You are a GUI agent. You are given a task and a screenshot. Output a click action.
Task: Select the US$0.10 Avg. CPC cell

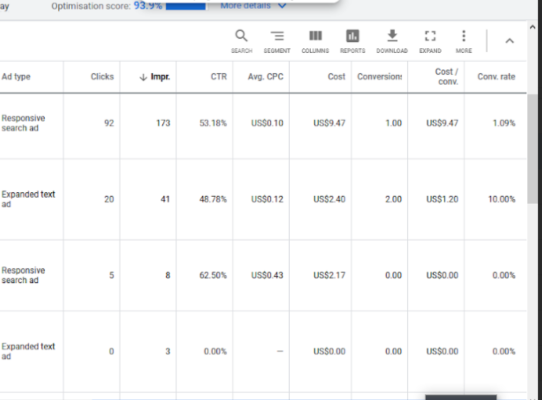(267, 123)
